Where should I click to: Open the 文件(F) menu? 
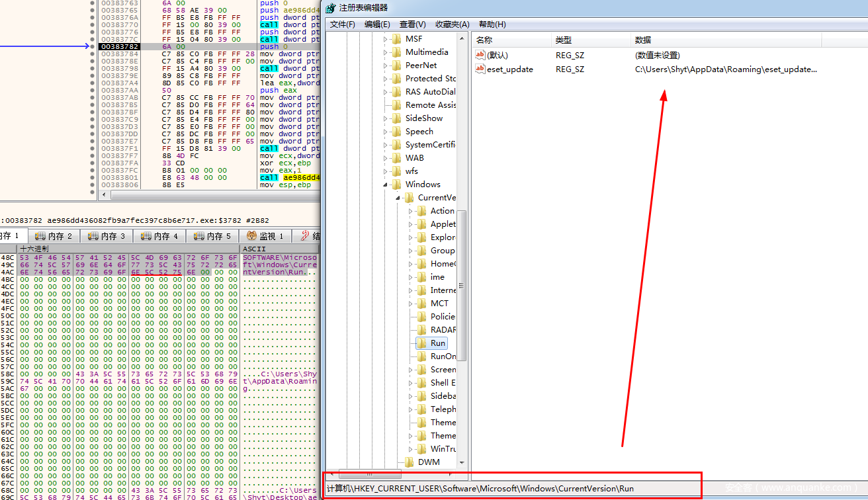pyautogui.click(x=342, y=24)
